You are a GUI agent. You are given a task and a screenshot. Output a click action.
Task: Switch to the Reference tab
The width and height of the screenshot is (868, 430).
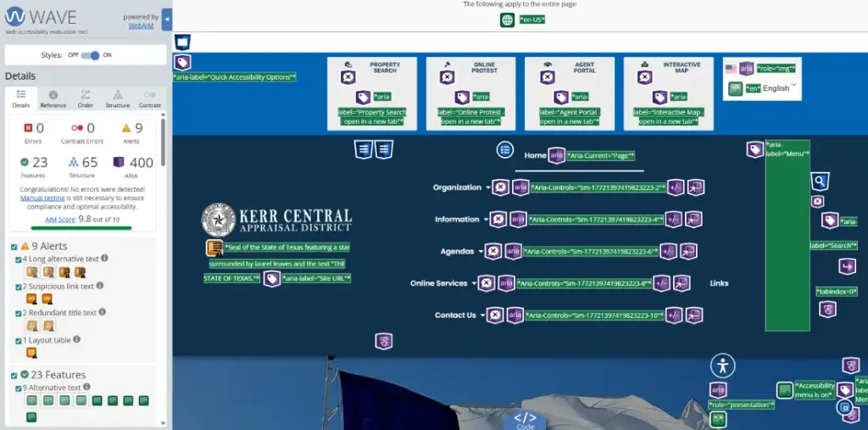point(53,98)
